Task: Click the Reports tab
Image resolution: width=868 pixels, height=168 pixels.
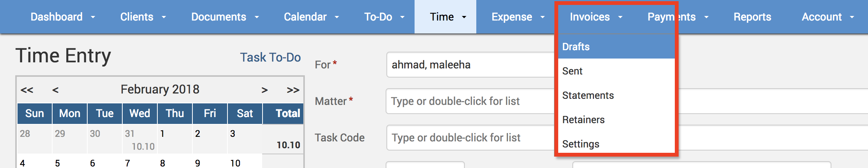Action: pyautogui.click(x=752, y=17)
